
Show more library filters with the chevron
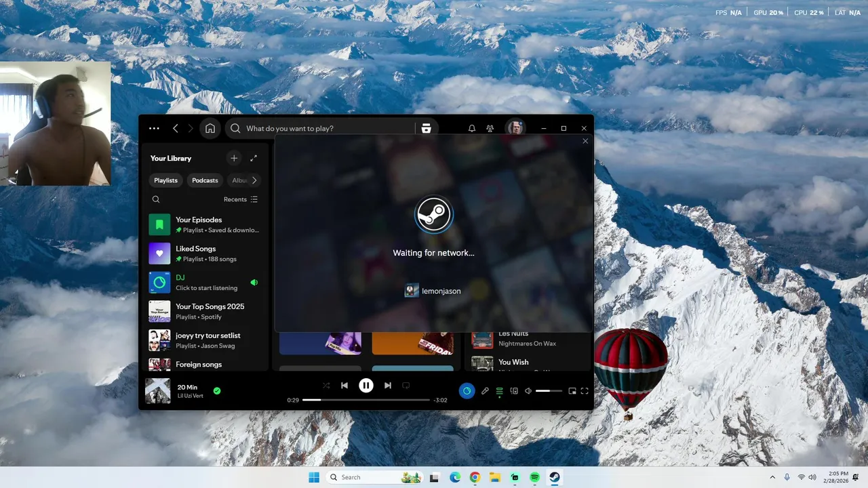[x=254, y=180]
